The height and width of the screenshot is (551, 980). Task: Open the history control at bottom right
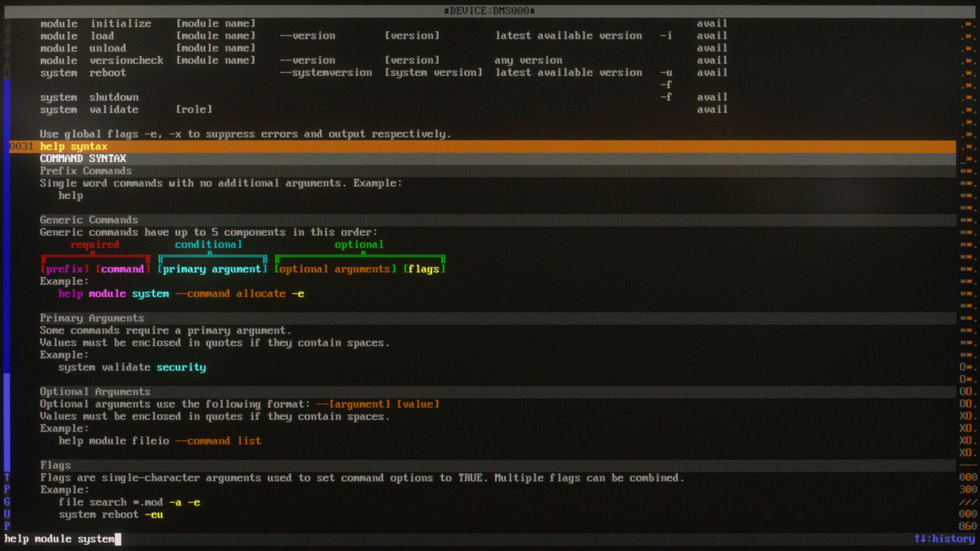(x=947, y=539)
